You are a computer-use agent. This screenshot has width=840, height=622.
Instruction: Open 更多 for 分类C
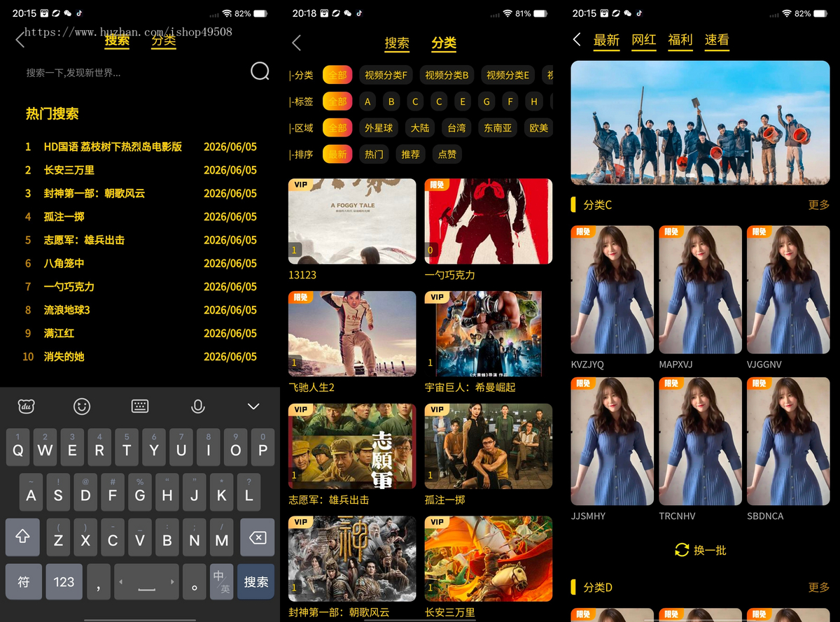[818, 205]
